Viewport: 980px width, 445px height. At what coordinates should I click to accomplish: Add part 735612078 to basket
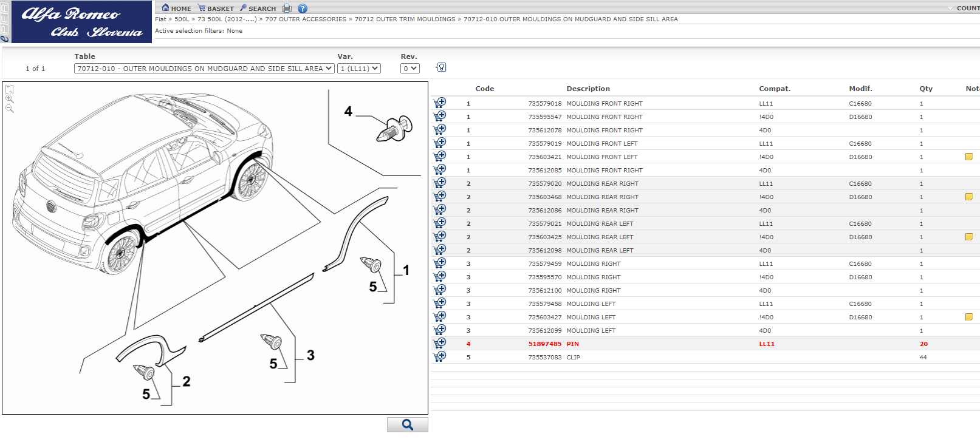[x=439, y=129]
